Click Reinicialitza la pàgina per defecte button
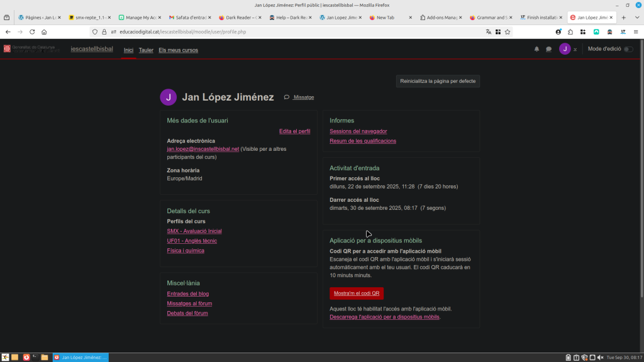This screenshot has height=362, width=644. (x=438, y=81)
